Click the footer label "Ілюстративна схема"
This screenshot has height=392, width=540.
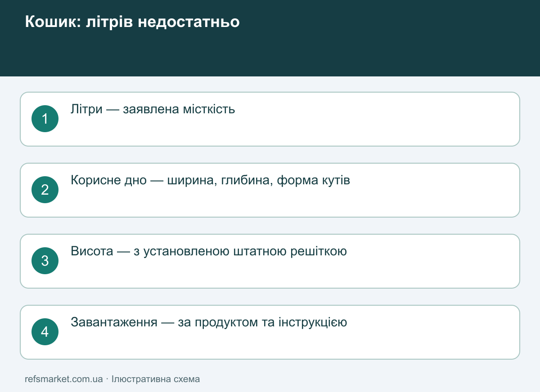tap(156, 379)
